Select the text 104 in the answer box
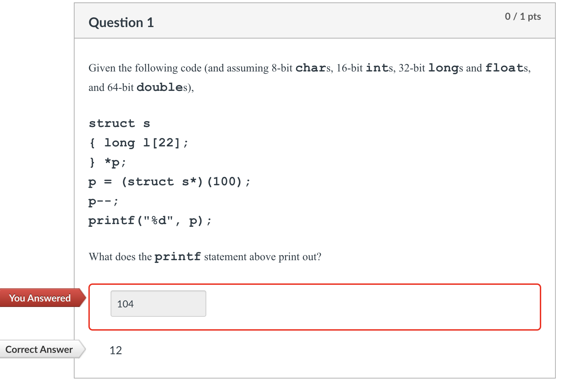Image resolution: width=588 pixels, height=383 pixels. point(125,303)
